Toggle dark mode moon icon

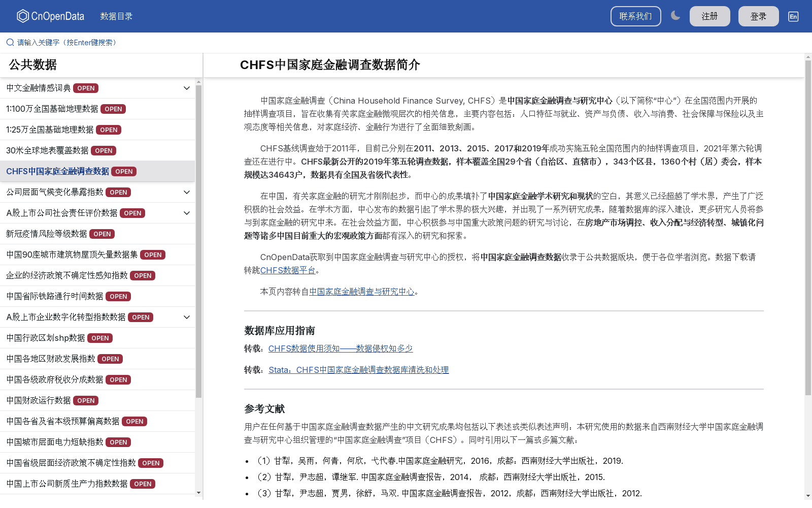tap(675, 16)
